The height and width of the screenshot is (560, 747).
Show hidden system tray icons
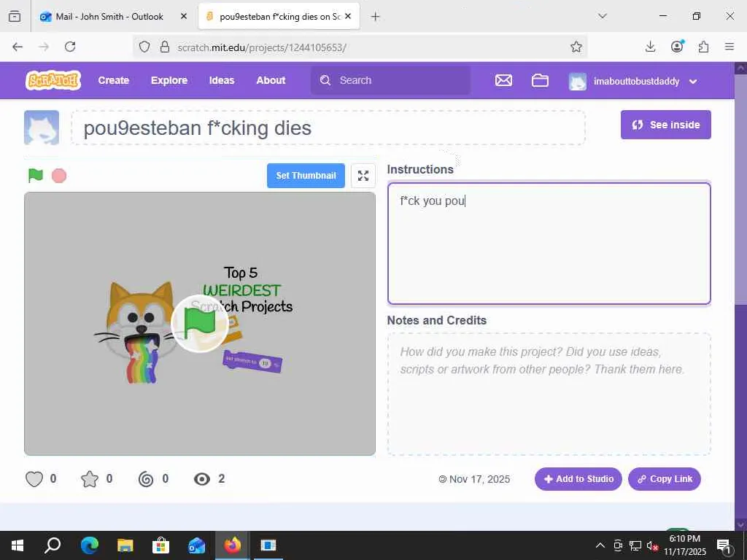600,545
